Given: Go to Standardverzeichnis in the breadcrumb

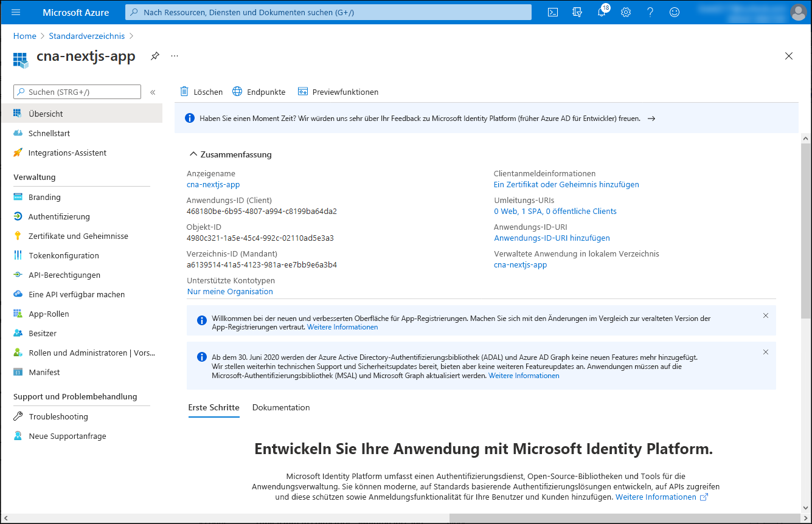Looking at the screenshot, I should pyautogui.click(x=86, y=36).
